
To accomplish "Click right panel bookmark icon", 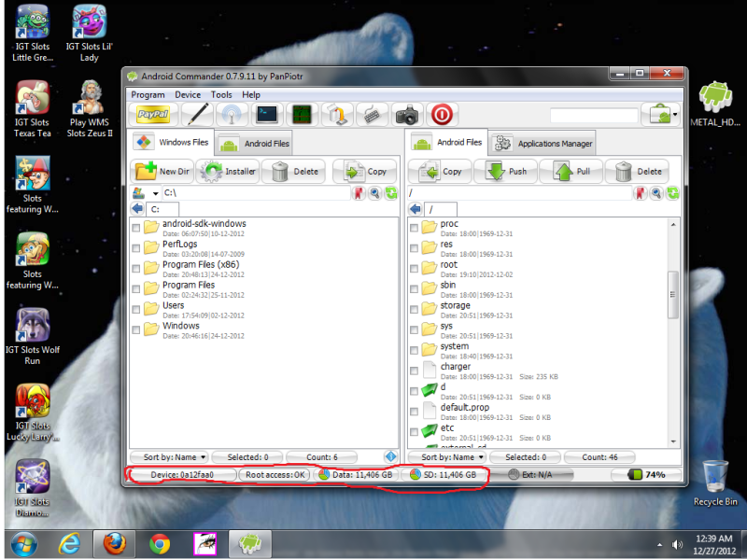I will 640,193.
